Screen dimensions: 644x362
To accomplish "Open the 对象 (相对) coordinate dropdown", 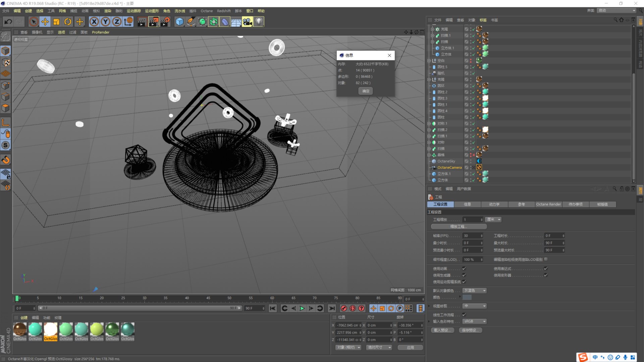I will [348, 348].
